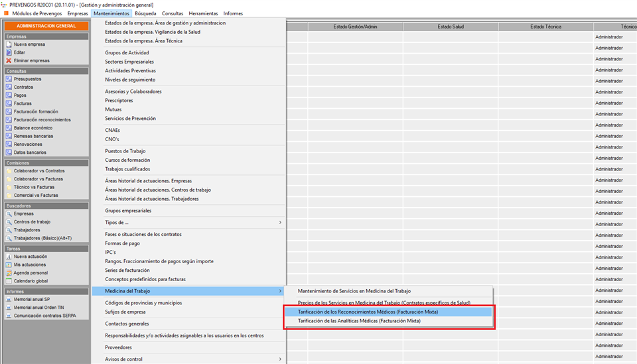Click the Facturas link in Consultas
Image resolution: width=637 pixels, height=364 pixels.
(x=23, y=103)
